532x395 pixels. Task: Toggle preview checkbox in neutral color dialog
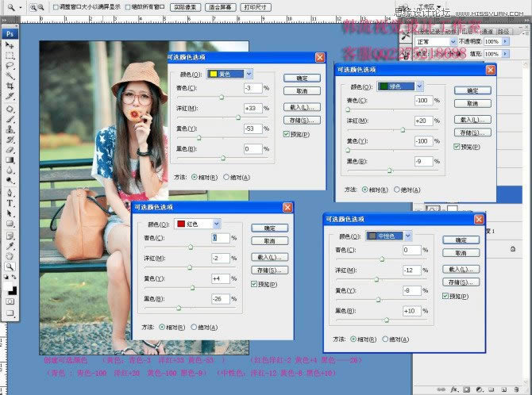click(x=445, y=296)
